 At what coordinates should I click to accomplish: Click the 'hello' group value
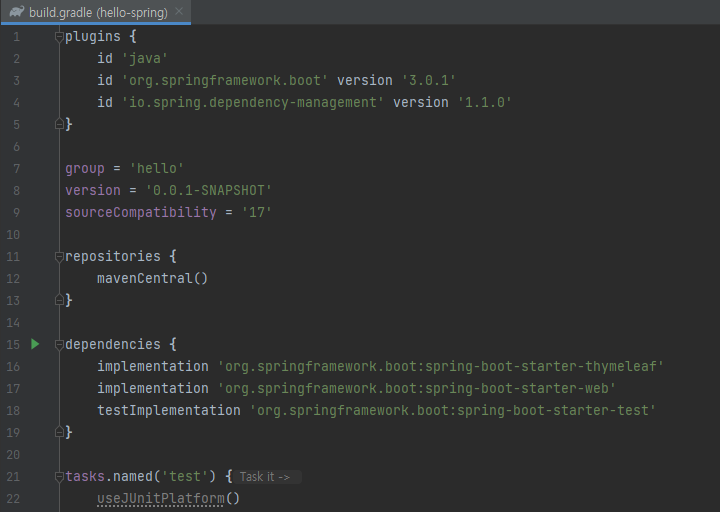[157, 169]
